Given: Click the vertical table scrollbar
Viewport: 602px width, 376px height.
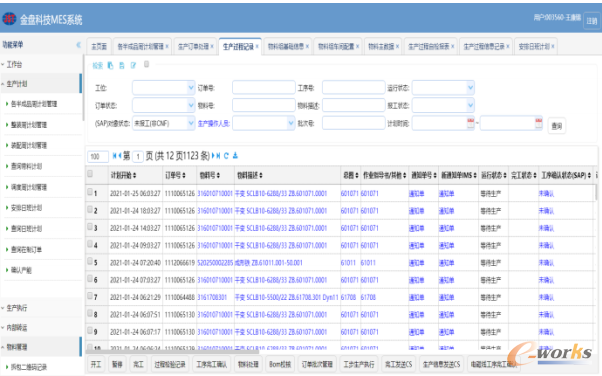Looking at the screenshot, I should (x=596, y=191).
